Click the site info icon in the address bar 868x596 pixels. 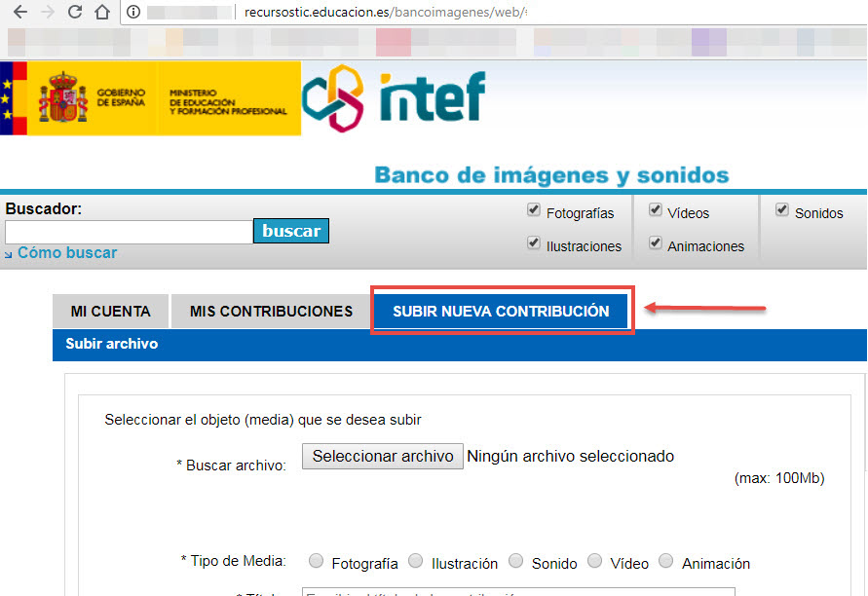(x=132, y=15)
